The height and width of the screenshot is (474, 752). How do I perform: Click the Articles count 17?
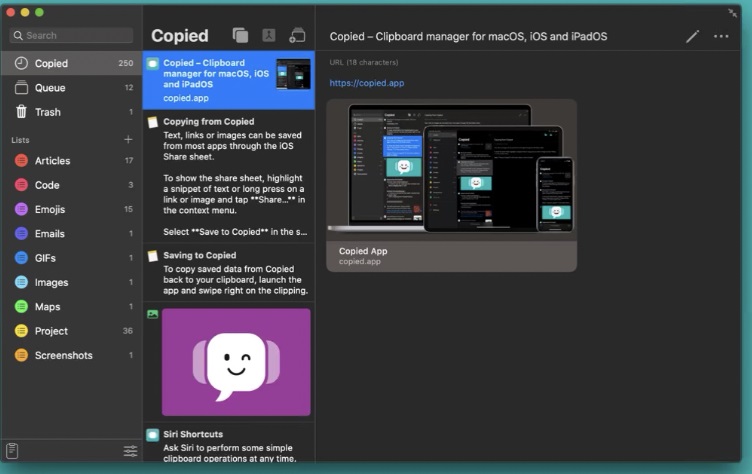tap(129, 161)
